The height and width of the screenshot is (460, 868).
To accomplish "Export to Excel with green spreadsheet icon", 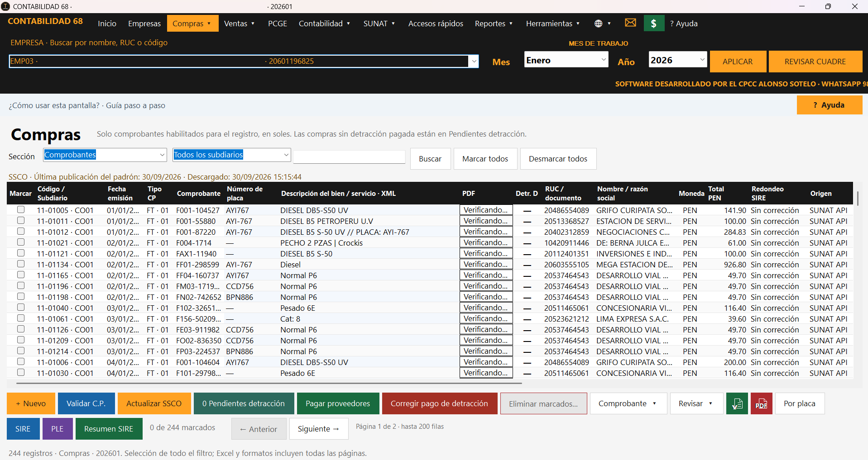I will point(737,403).
